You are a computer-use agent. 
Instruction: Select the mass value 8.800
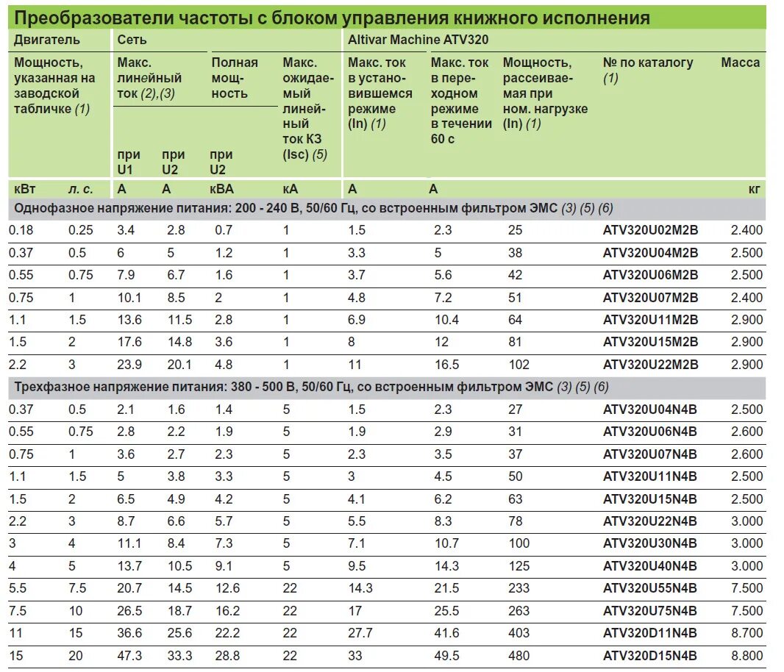(x=747, y=656)
